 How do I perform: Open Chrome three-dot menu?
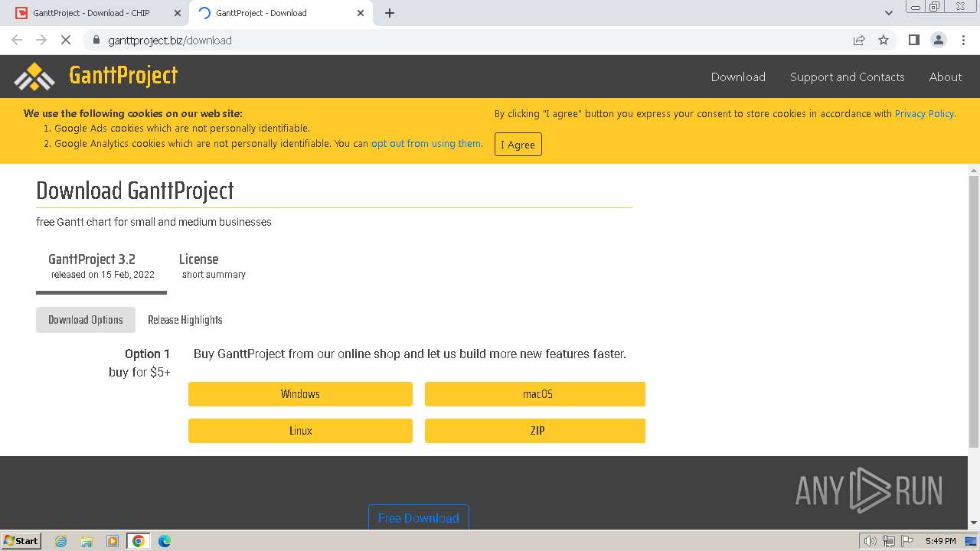[963, 41]
